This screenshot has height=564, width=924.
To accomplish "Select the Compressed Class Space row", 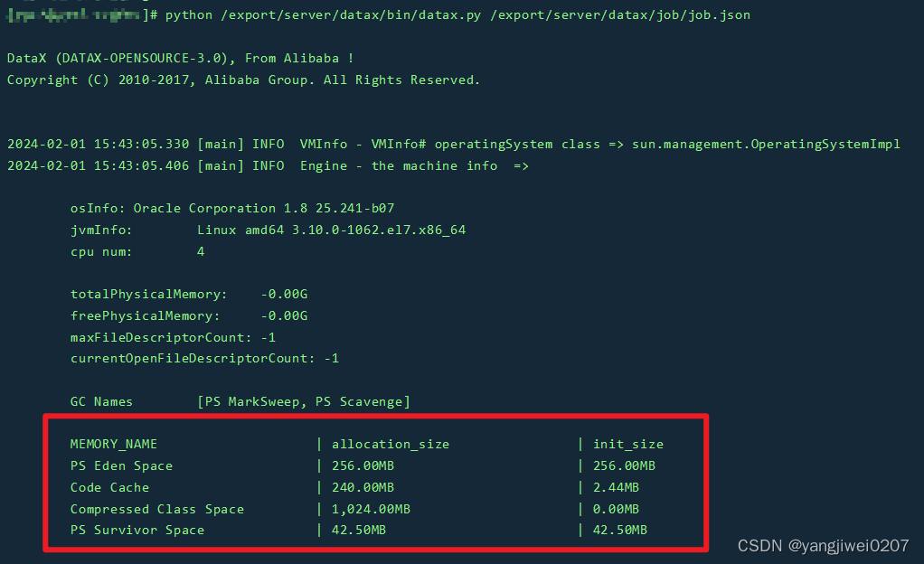I will coord(157,509).
